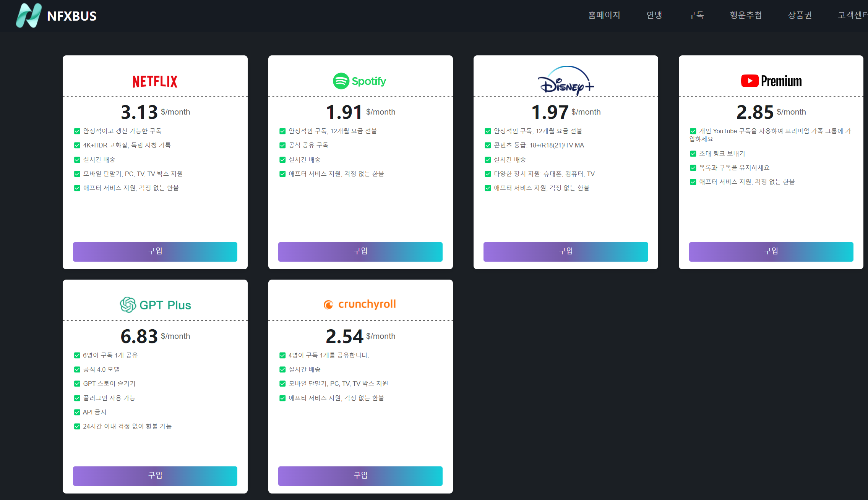The image size is (868, 500).
Task: Click the Disney+ price 1.97
Action: 550,112
